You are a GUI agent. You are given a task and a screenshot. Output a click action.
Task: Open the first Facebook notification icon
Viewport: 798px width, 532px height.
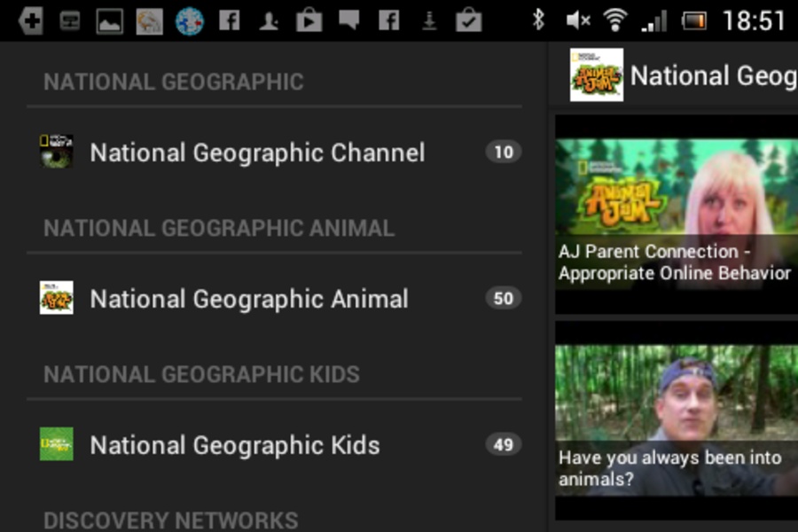[x=229, y=21]
